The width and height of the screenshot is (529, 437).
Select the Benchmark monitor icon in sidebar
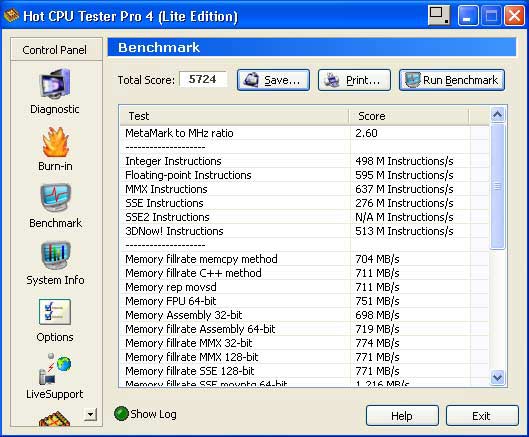point(56,198)
